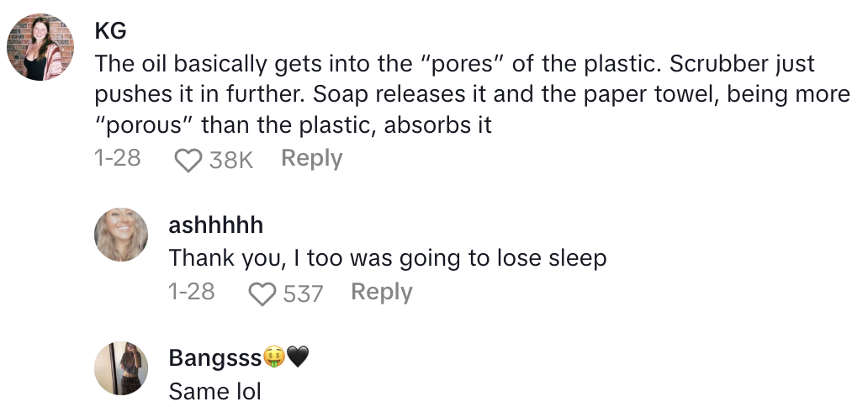Click the black heart emoji beside Bangsss
This screenshot has height=407, width=868.
299,358
